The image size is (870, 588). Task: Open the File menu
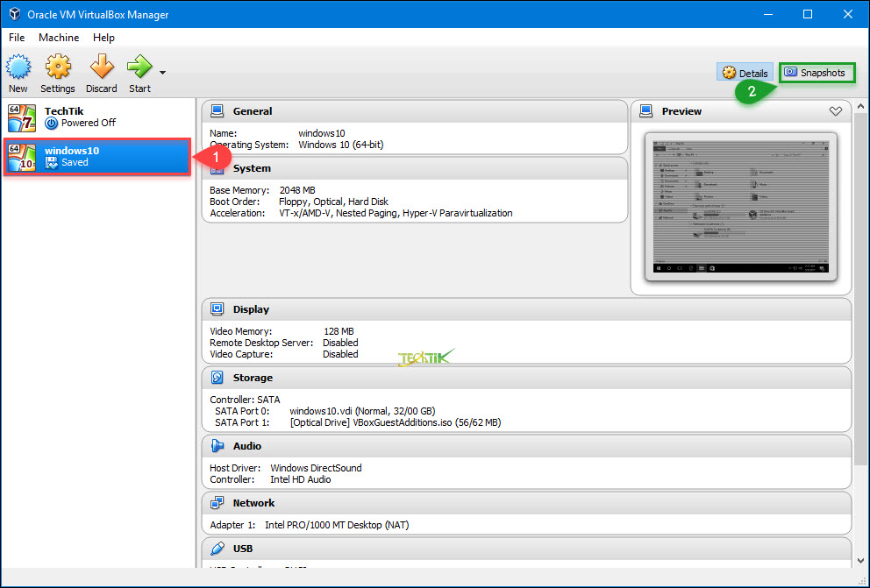(x=17, y=38)
